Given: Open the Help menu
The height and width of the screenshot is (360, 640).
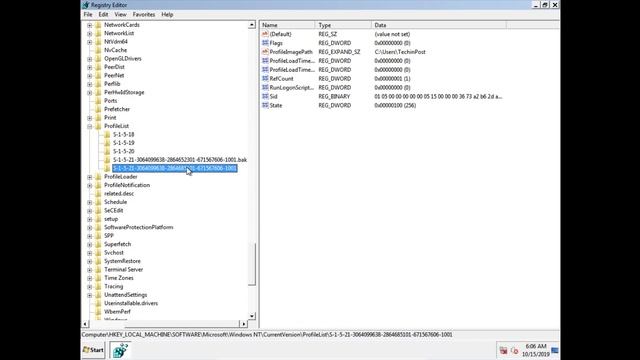Looking at the screenshot, I should (167, 14).
